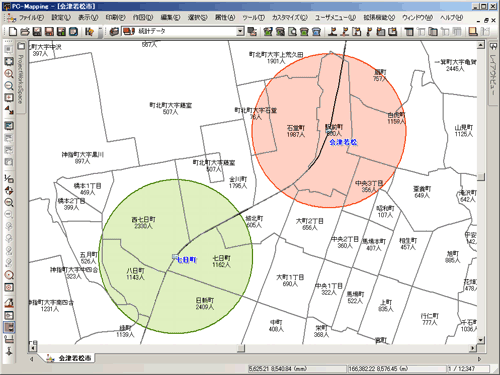The image size is (500, 375).
Task: Click the printer icon beside layer dropdown
Action: [x=114, y=32]
